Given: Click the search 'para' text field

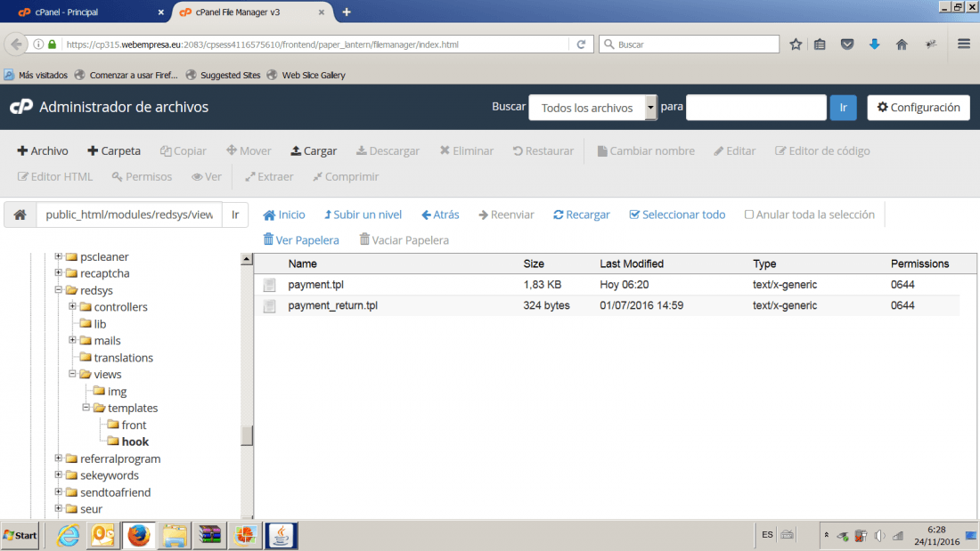Looking at the screenshot, I should coord(756,108).
